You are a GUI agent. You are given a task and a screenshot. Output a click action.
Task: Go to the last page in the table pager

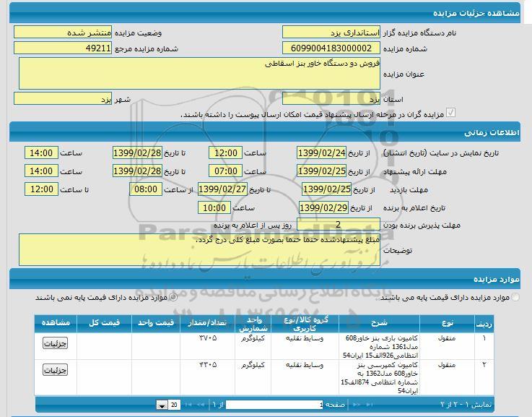188,405
